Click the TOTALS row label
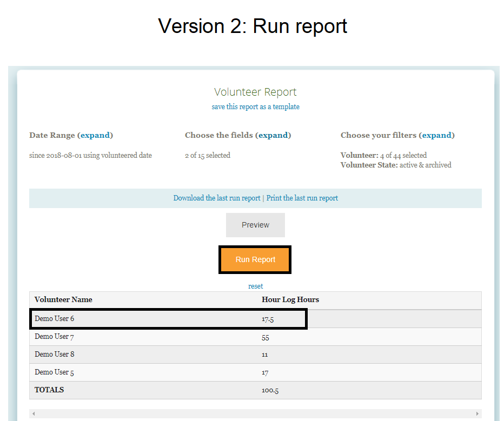 [49, 390]
